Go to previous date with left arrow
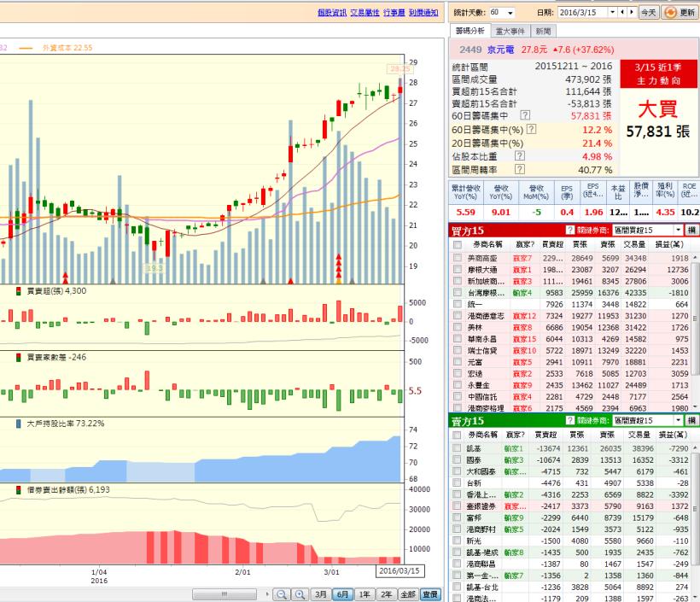The image size is (700, 602). coord(621,13)
